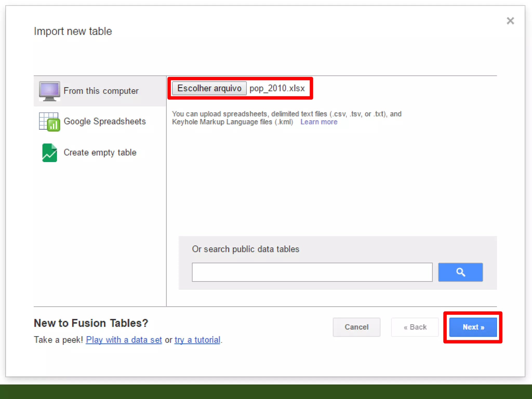Focus the public data tables search field

pos(312,272)
